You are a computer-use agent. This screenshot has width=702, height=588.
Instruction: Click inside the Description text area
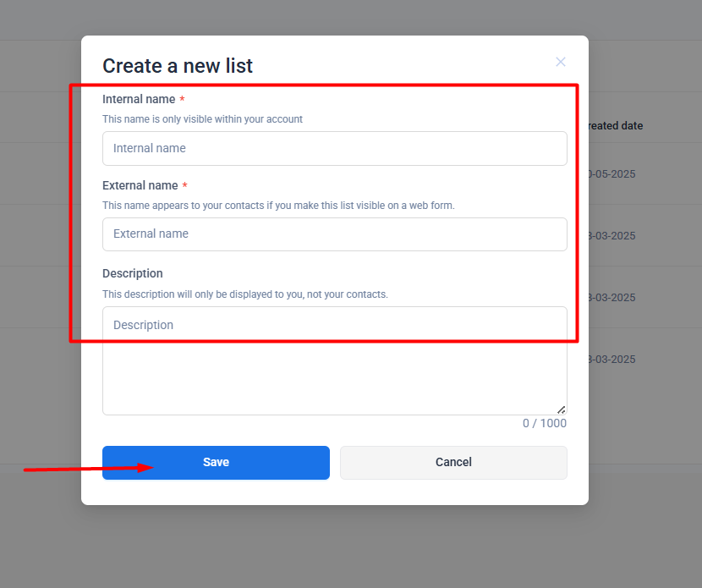click(334, 360)
